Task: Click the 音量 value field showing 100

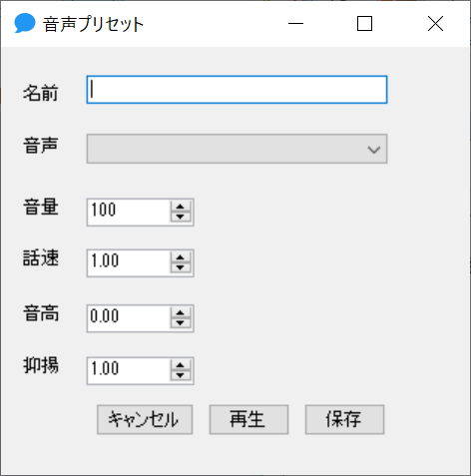Action: [x=129, y=213]
